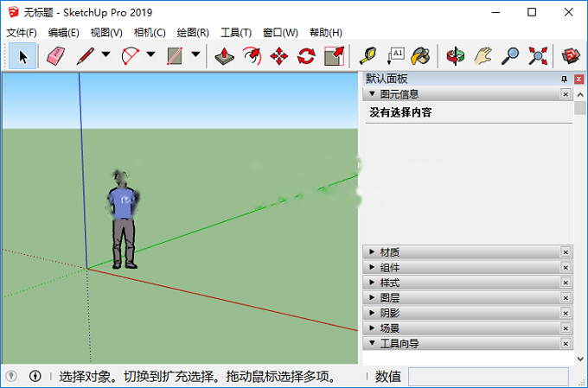Screen dimensions: 588x388
Task: Open the 编辑(E) menu
Action: (x=63, y=33)
